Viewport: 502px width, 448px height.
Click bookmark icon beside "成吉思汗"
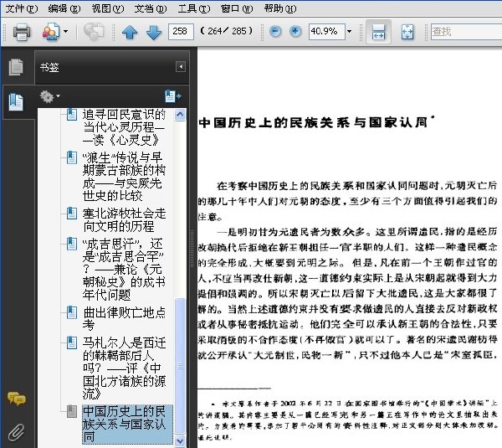click(72, 244)
